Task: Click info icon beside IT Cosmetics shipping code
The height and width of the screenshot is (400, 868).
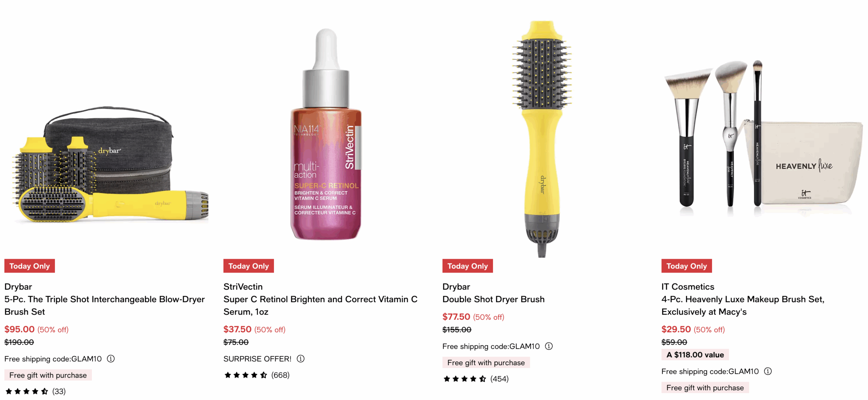Action: click(x=768, y=371)
